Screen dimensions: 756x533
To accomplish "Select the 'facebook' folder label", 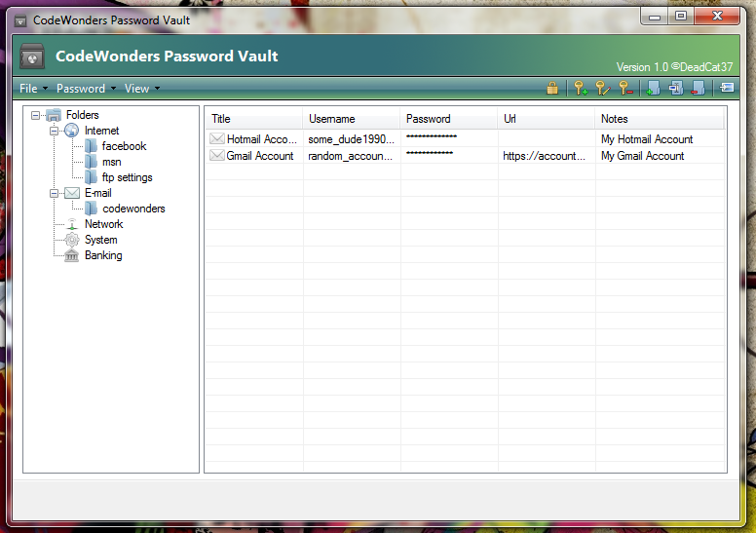I will pos(124,146).
